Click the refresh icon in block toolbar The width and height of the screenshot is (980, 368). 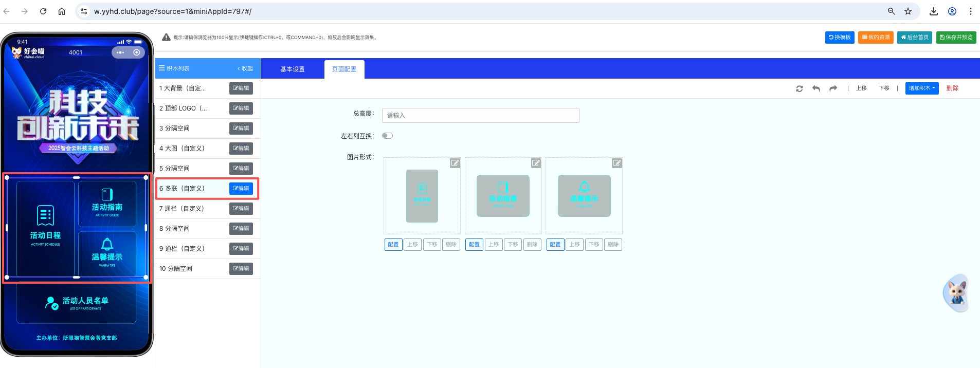tap(799, 88)
